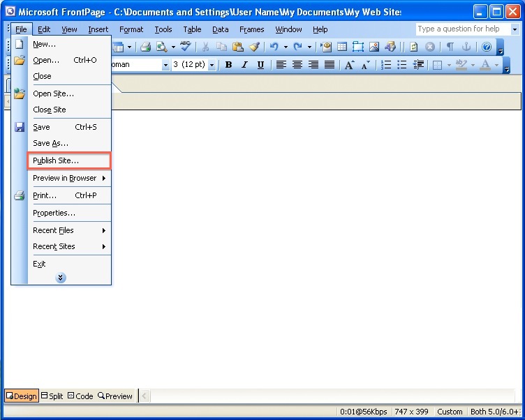Click the Insert Table icon
Image resolution: width=525 pixels, height=420 pixels.
click(x=342, y=47)
